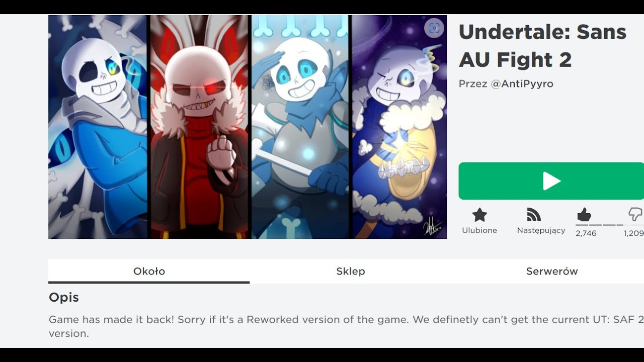644x362 pixels.
Task: Click the like-dislike ratio bar
Action: coord(609,225)
